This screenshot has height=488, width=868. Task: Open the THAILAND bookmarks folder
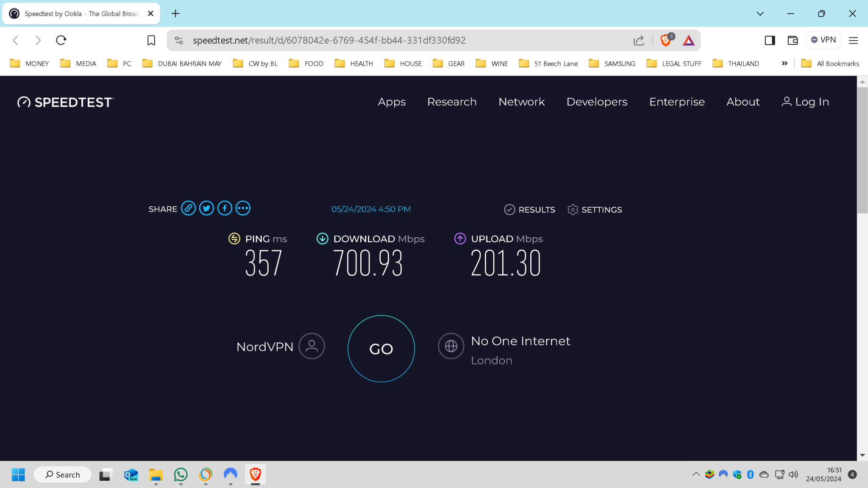pos(736,64)
